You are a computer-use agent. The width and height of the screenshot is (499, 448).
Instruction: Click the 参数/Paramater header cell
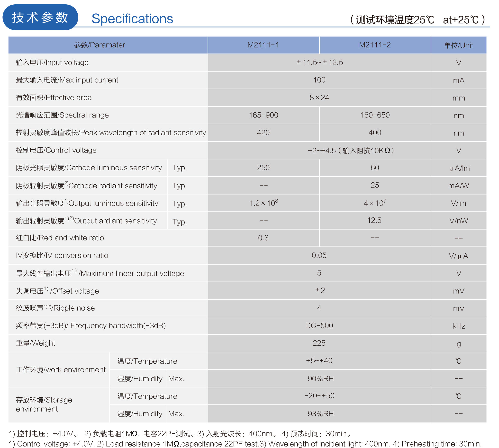[100, 45]
